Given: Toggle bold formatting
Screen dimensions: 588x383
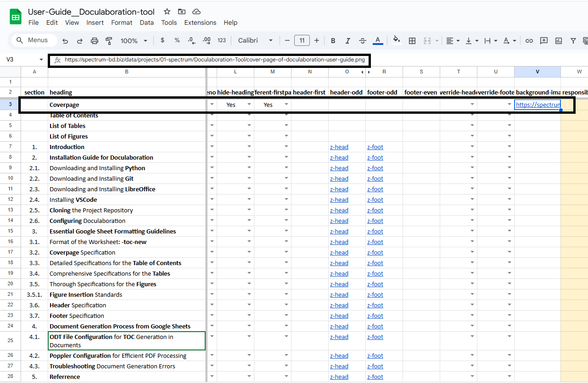Looking at the screenshot, I should point(333,41).
